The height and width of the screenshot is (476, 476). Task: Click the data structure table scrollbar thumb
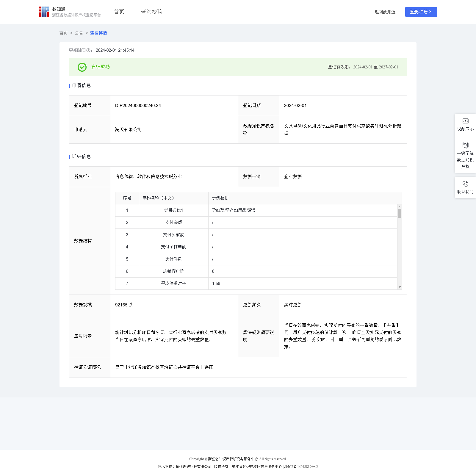tap(400, 213)
